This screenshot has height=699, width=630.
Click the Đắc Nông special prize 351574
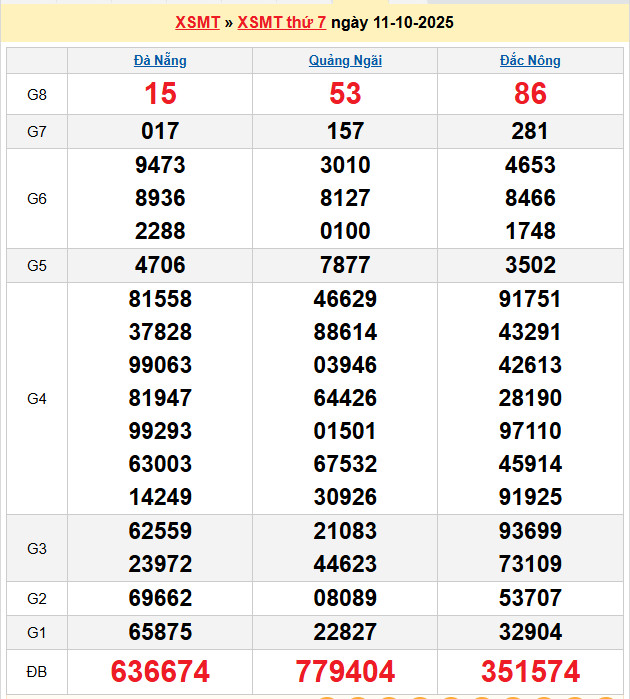530,671
